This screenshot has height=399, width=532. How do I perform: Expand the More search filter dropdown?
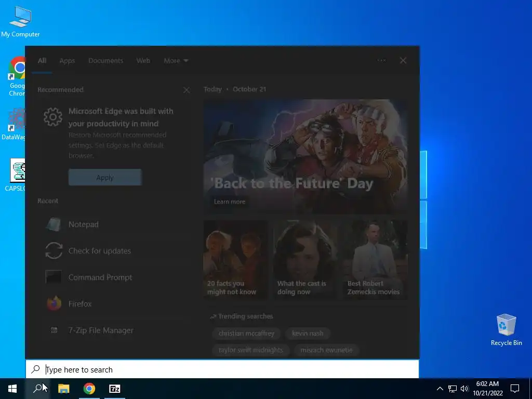pyautogui.click(x=176, y=60)
